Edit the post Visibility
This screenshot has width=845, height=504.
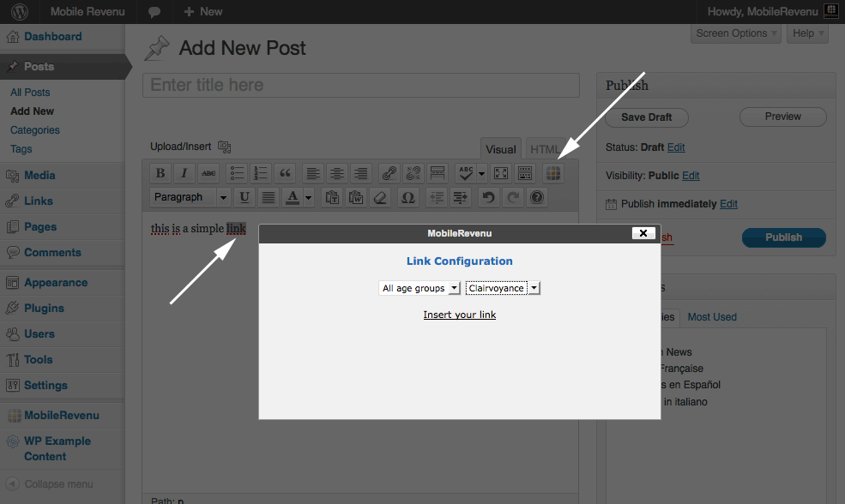pyautogui.click(x=691, y=176)
